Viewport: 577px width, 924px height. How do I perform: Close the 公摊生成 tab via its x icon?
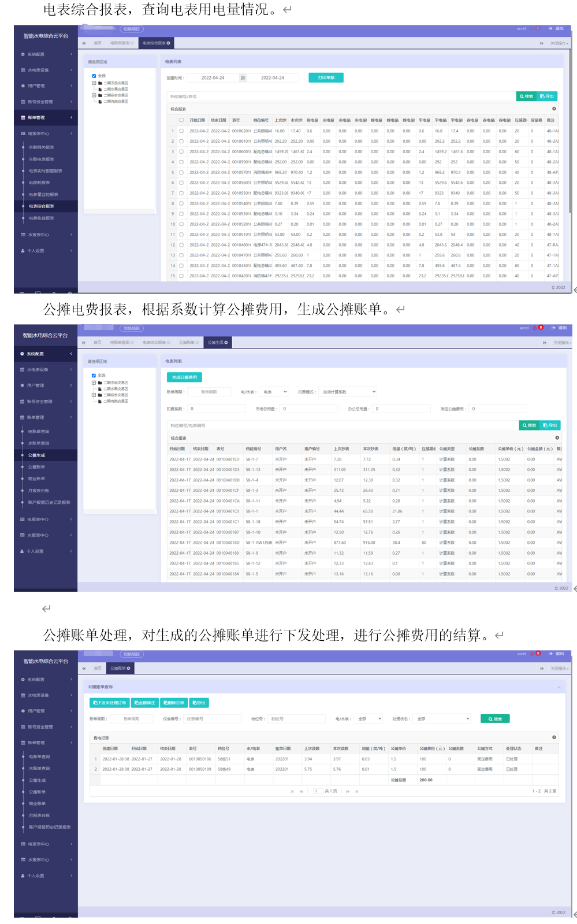click(226, 343)
